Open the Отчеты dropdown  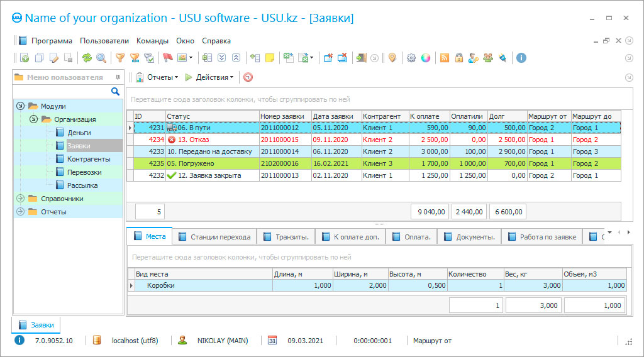point(158,77)
